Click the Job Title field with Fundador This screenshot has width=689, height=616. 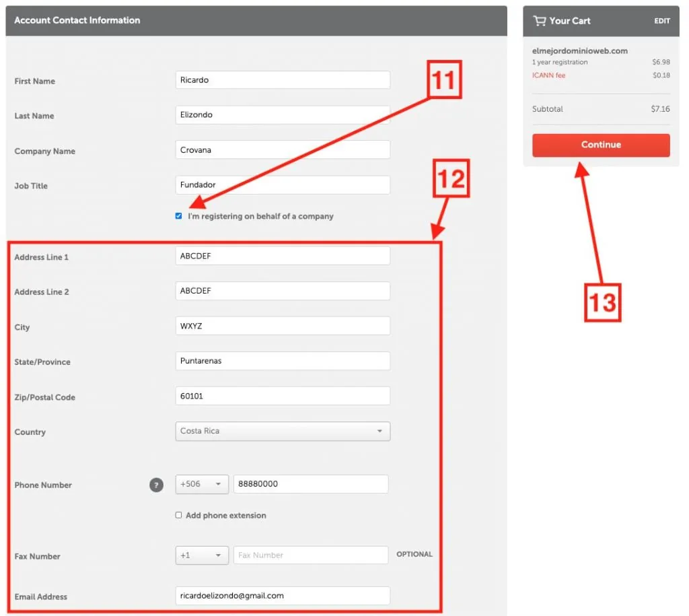pyautogui.click(x=283, y=184)
